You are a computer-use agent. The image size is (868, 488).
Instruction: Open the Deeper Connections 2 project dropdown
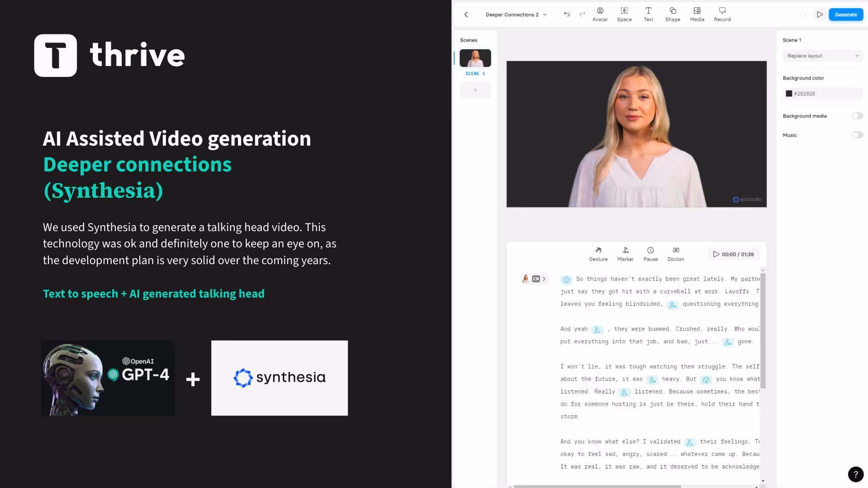(516, 14)
